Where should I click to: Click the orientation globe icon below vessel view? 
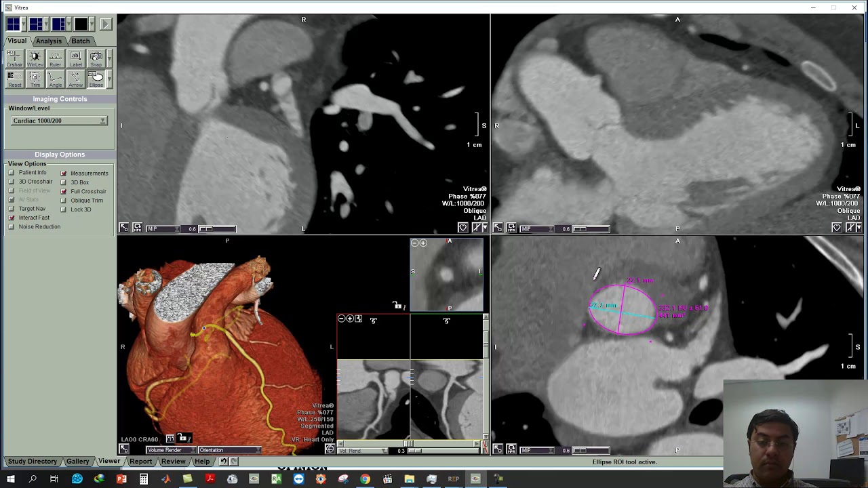[x=330, y=449]
